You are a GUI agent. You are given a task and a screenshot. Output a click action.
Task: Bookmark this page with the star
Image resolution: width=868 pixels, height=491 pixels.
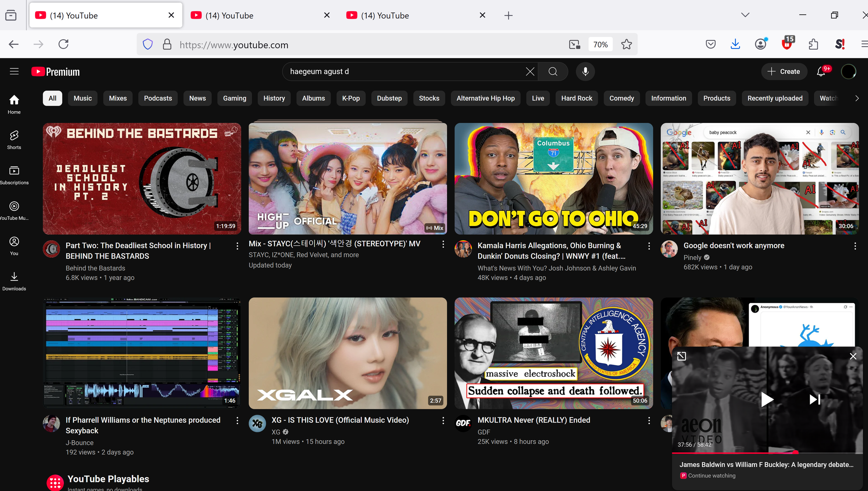point(626,44)
